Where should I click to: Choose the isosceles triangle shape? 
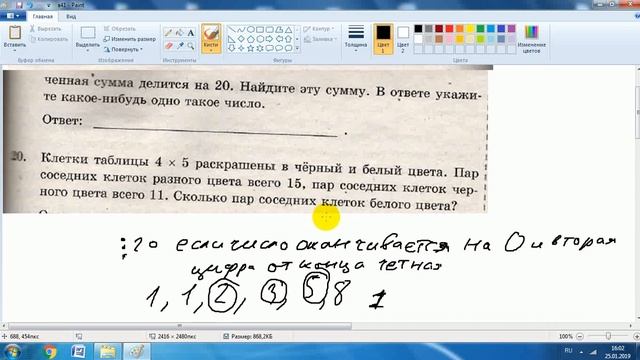(289, 30)
